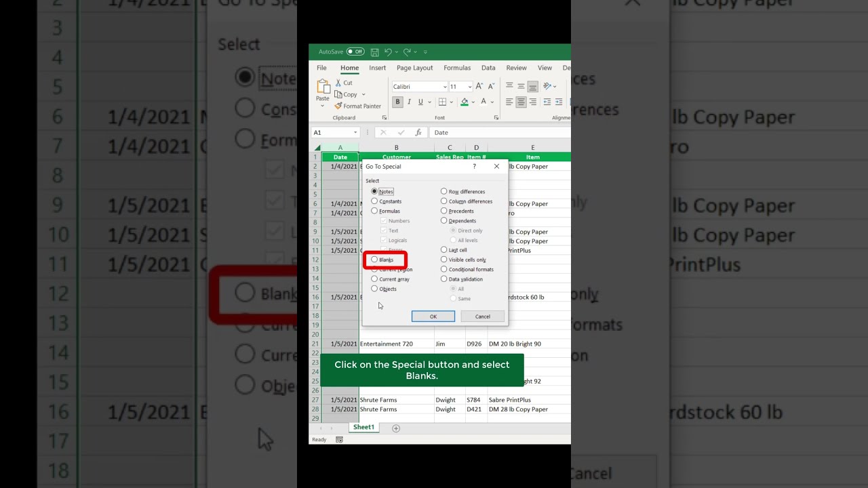Apply italic formatting

pyautogui.click(x=409, y=102)
